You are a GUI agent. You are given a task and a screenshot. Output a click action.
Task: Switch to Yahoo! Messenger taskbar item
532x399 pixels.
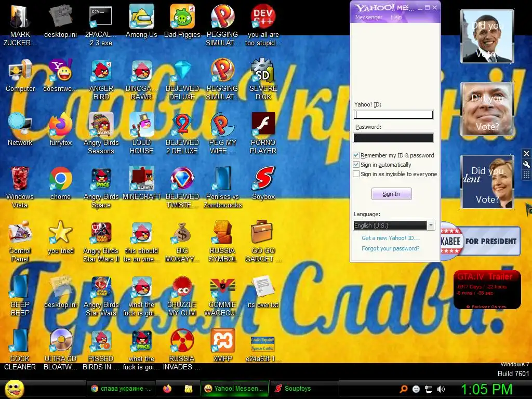(234, 389)
